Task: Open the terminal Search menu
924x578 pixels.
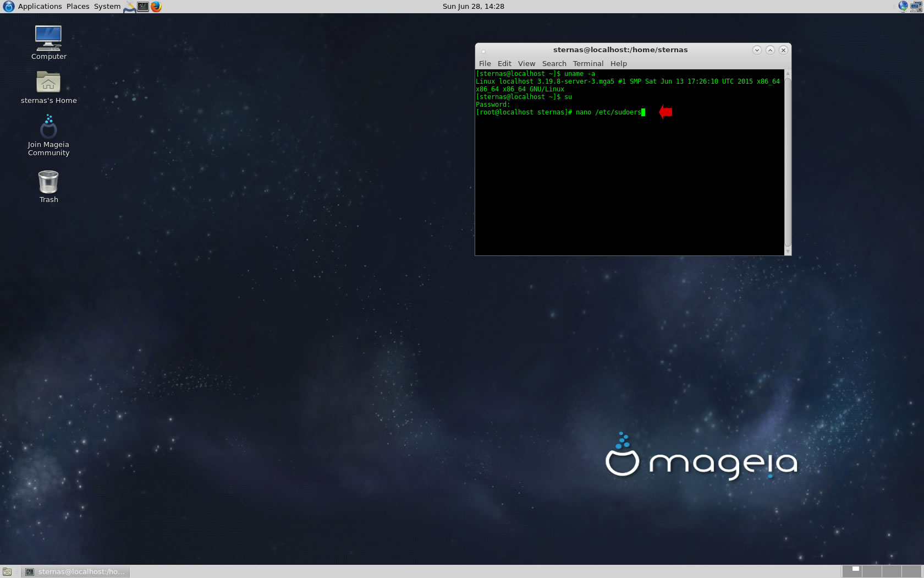Action: coord(554,64)
